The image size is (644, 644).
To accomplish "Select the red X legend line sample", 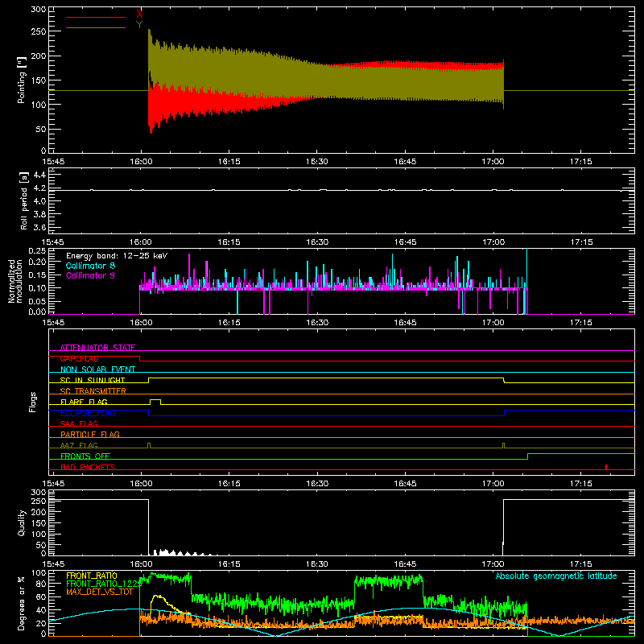I will click(96, 17).
